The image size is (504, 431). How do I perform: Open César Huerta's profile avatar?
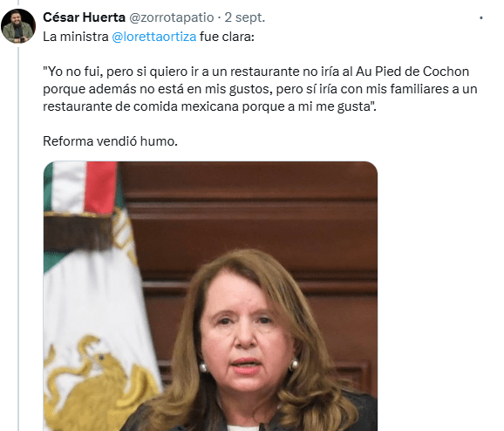(x=18, y=25)
